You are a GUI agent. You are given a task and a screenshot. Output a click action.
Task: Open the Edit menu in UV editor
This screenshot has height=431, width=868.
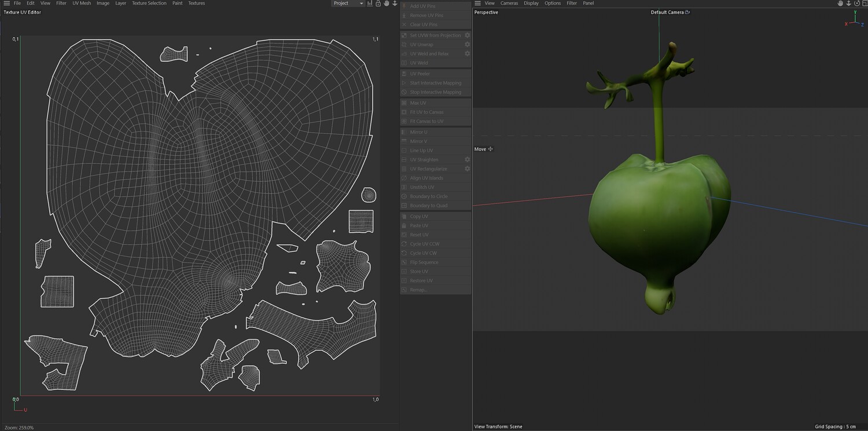click(31, 3)
